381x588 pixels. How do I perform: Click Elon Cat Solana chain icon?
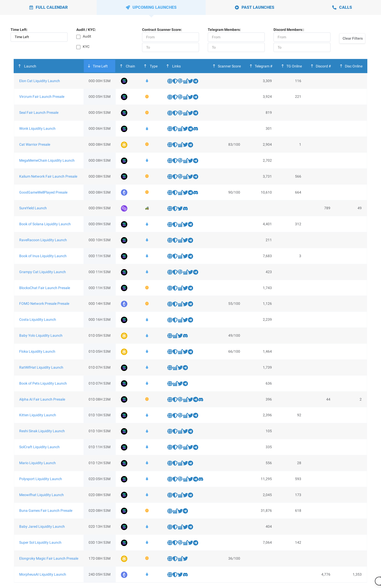coord(124,81)
